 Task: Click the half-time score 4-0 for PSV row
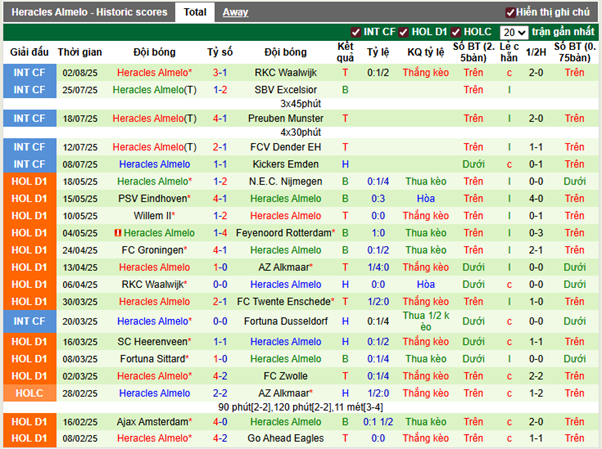(x=536, y=199)
